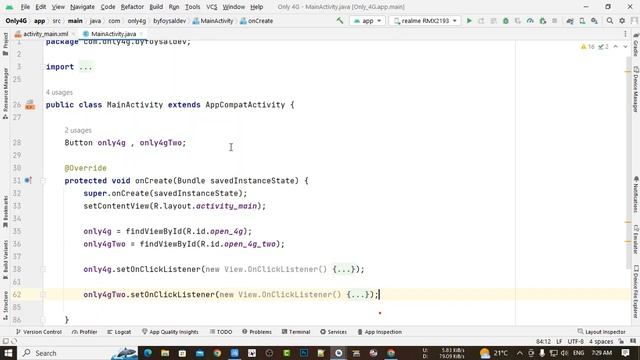
Task: Open Device File Explorer sidebar panel
Action: [x=636, y=291]
